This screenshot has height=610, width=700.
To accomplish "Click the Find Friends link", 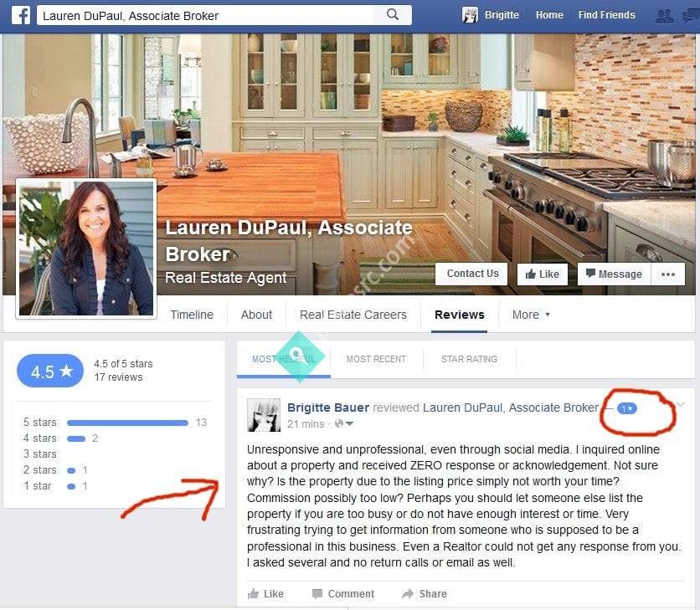I will coord(606,15).
